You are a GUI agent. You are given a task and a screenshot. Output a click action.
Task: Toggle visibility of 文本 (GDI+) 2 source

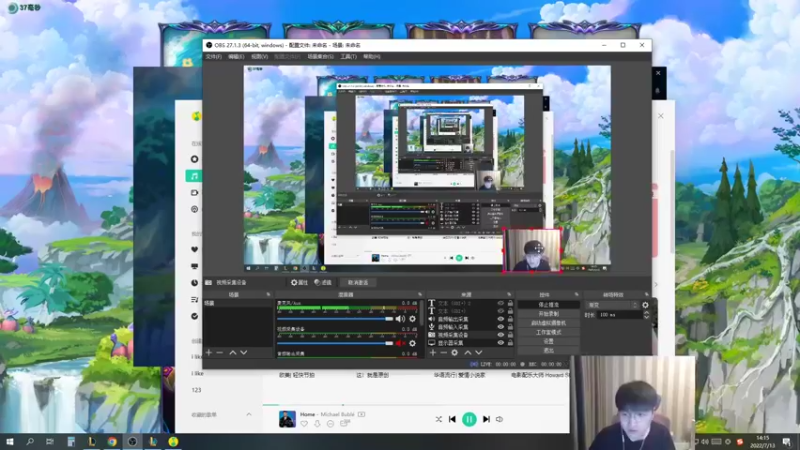point(501,303)
